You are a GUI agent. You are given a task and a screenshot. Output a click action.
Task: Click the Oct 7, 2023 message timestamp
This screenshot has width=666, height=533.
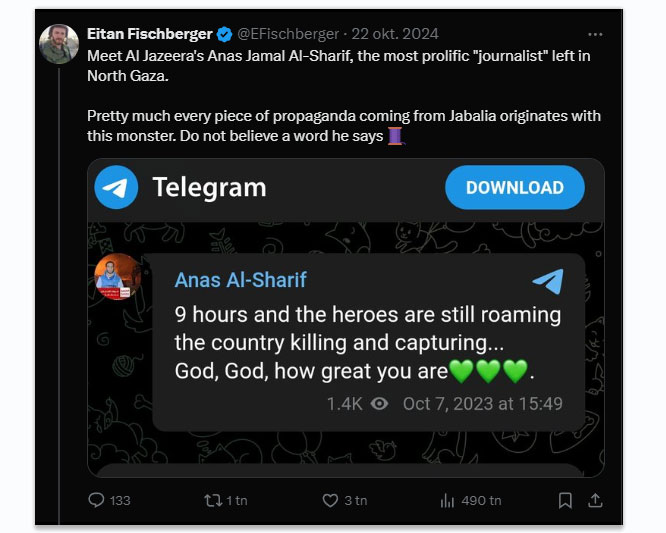pos(482,404)
